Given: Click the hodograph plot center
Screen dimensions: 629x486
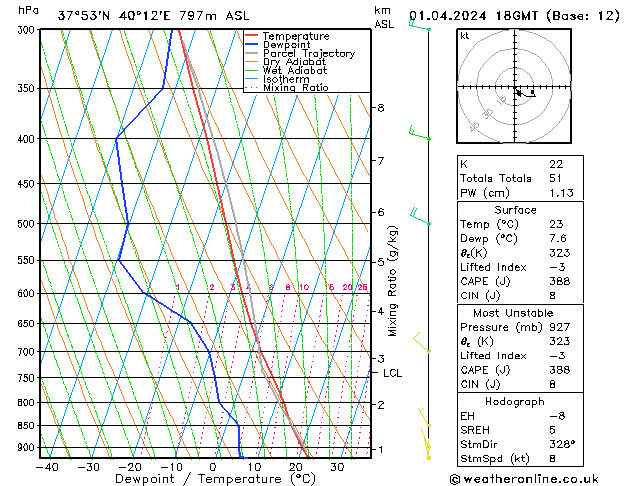Looking at the screenshot, I should (x=515, y=87).
